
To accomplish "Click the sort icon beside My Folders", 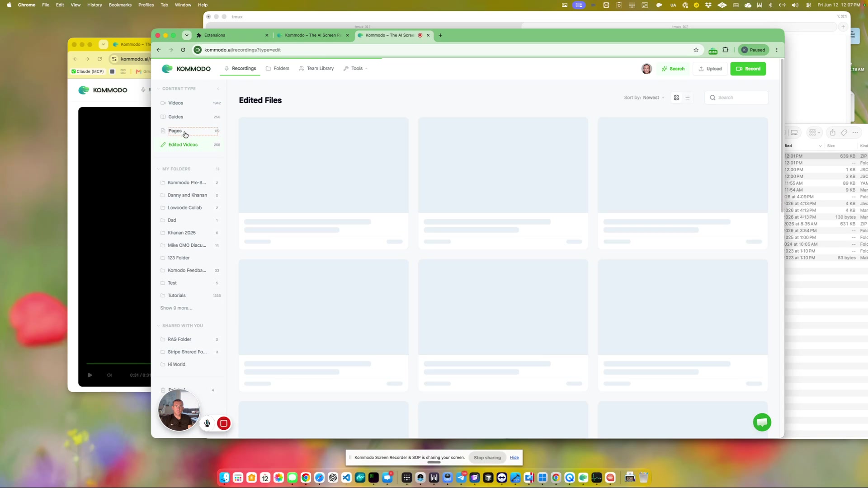I will pos(217,169).
